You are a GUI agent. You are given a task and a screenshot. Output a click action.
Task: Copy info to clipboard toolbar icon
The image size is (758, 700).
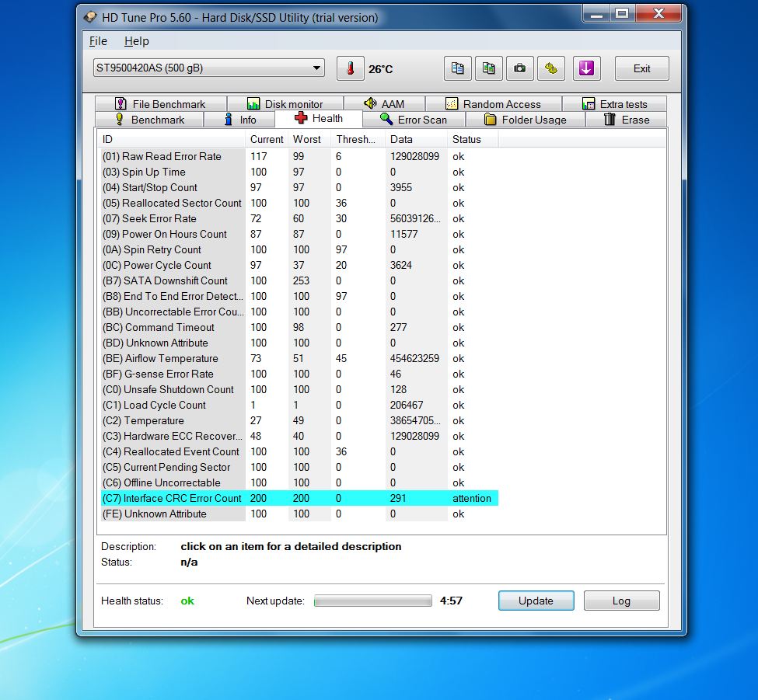point(457,68)
